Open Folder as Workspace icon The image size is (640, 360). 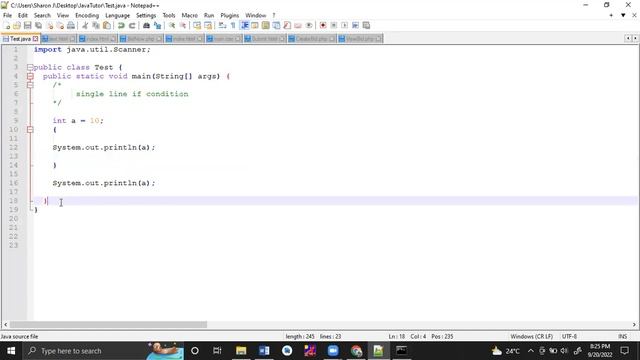coord(298,26)
